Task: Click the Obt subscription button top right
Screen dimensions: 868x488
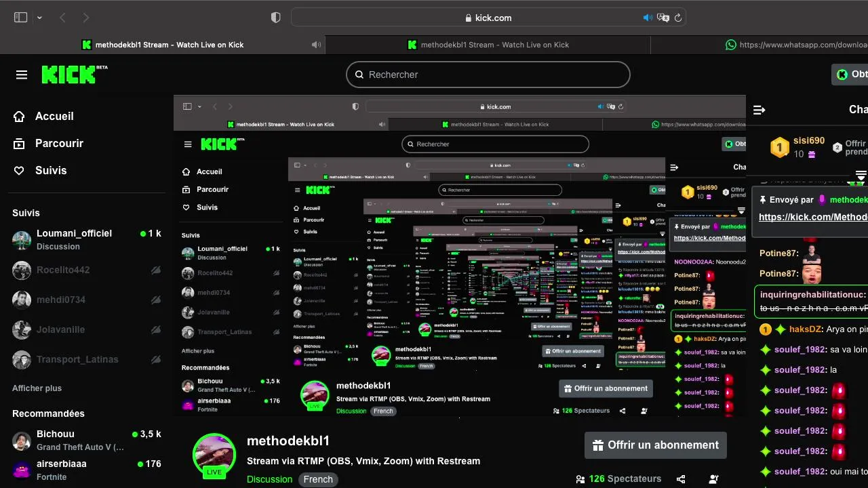Action: tap(850, 75)
